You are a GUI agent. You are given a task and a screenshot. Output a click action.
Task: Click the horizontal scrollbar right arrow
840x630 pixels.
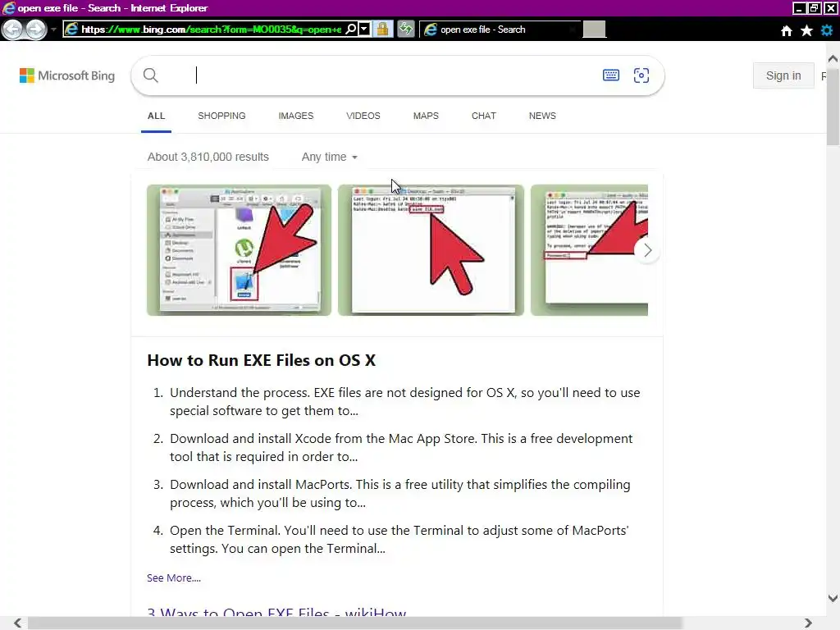(x=808, y=623)
